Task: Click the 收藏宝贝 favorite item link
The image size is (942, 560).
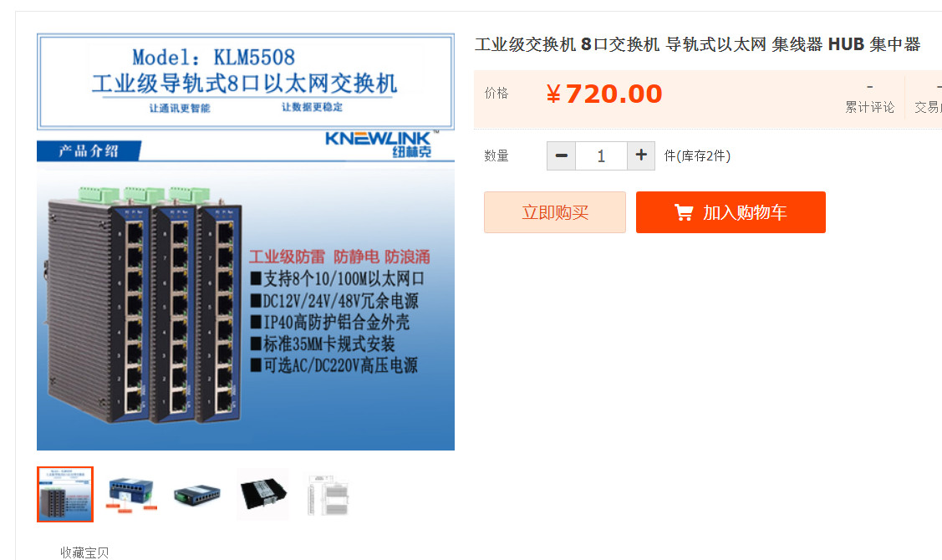Action: point(84,552)
